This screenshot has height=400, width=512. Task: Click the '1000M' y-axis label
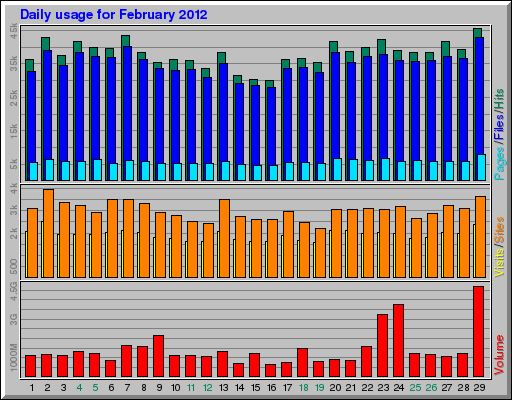coord(14,357)
